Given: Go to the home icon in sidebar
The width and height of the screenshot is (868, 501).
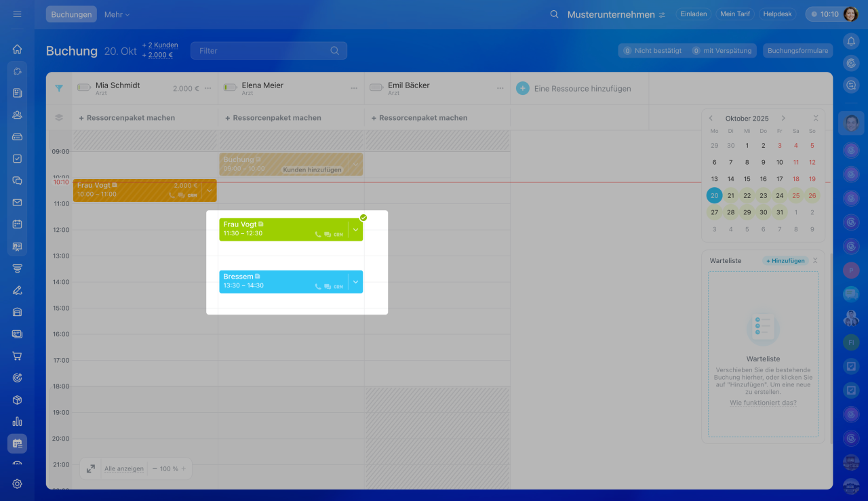Looking at the screenshot, I should [x=17, y=49].
